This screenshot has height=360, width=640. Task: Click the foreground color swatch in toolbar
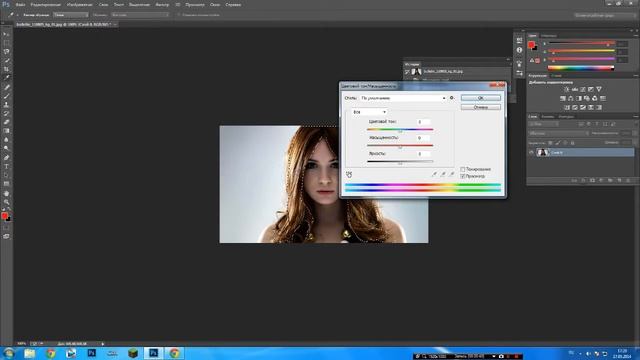(x=4, y=216)
